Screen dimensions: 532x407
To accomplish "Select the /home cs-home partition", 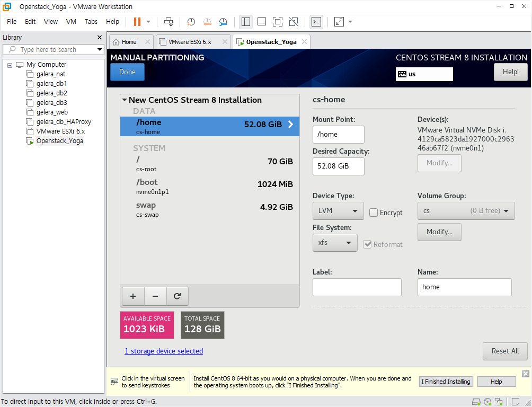I will coord(210,126).
